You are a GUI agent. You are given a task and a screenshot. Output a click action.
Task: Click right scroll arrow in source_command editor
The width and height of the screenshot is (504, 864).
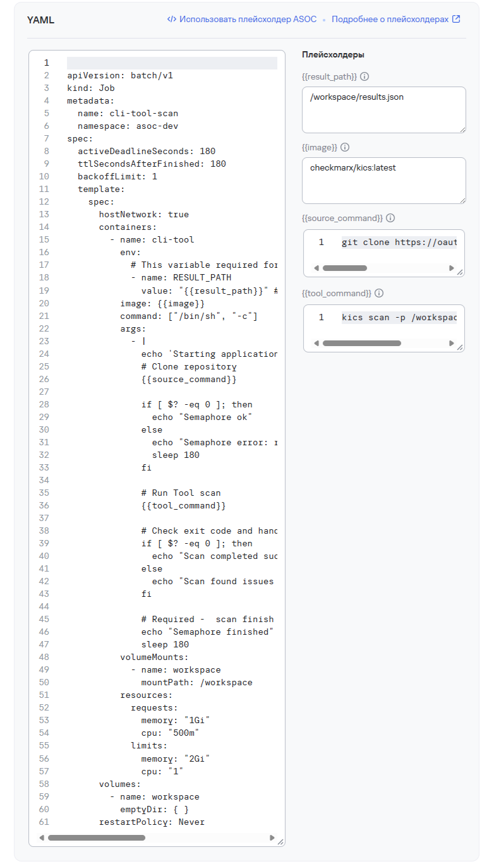tap(452, 268)
